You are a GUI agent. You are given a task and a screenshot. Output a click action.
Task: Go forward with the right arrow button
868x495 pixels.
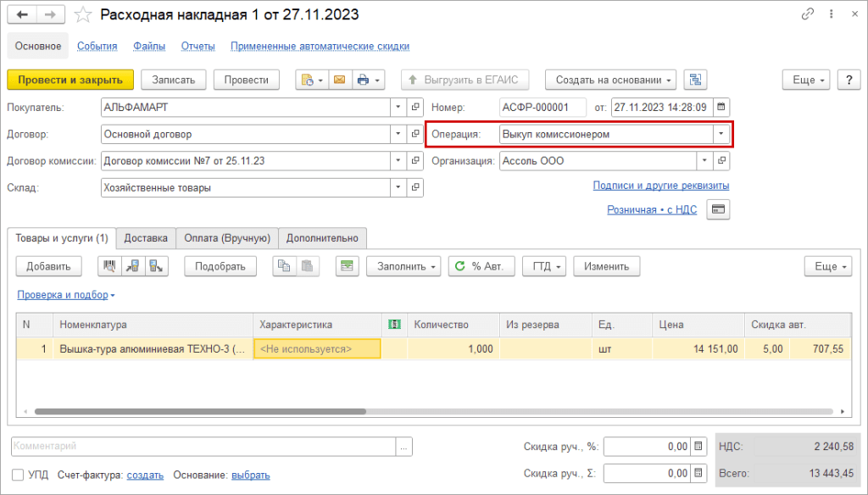click(50, 14)
